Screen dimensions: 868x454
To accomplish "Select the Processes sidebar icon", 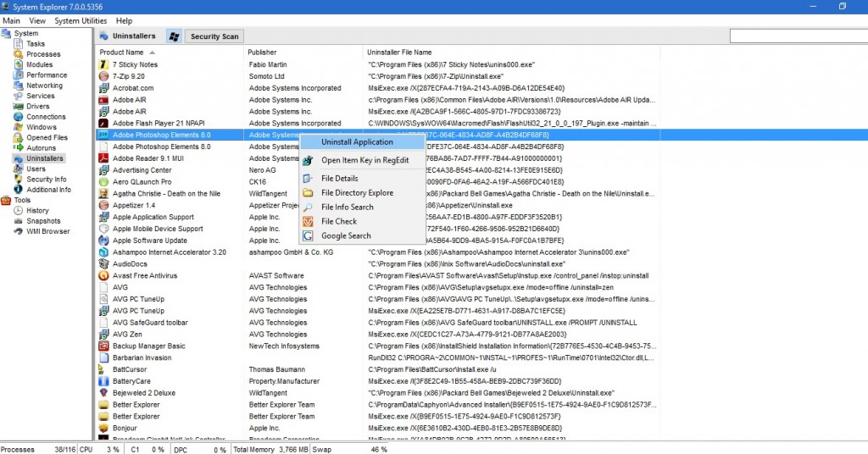I will point(19,54).
